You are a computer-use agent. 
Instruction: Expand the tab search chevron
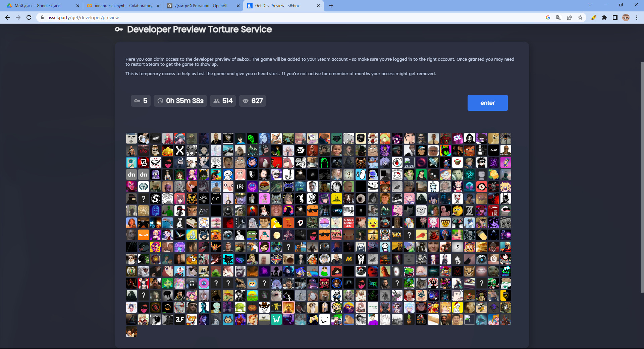590,5
